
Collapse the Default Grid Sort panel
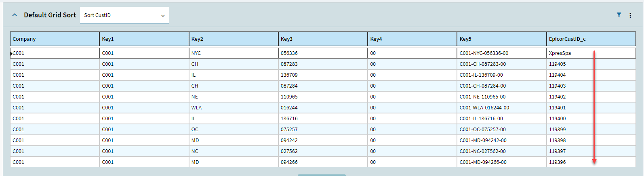[x=15, y=15]
